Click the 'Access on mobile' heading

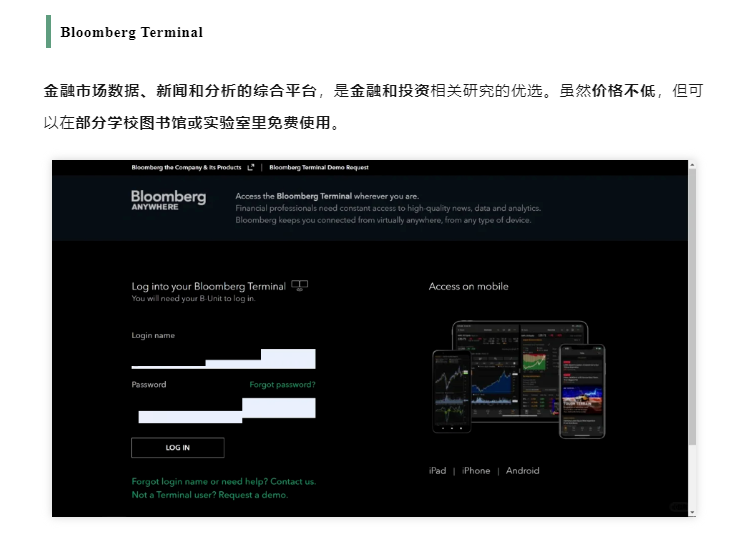pos(468,286)
